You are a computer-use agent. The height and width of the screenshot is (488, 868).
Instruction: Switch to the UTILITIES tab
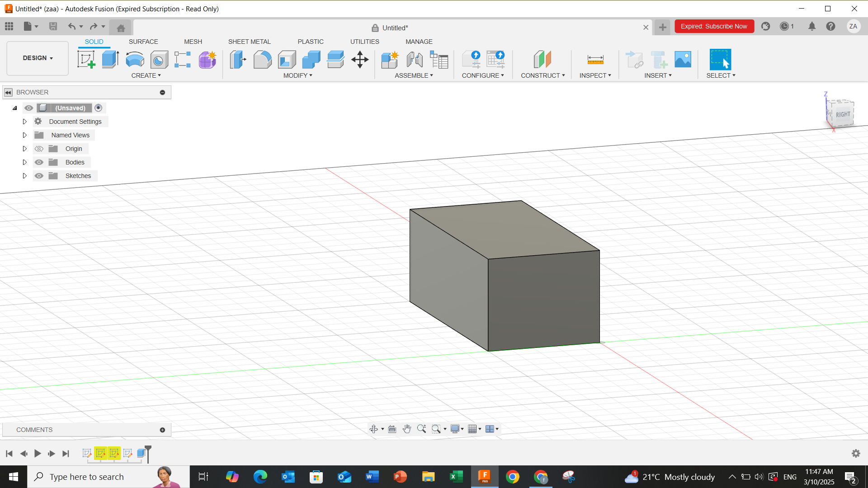(x=365, y=42)
